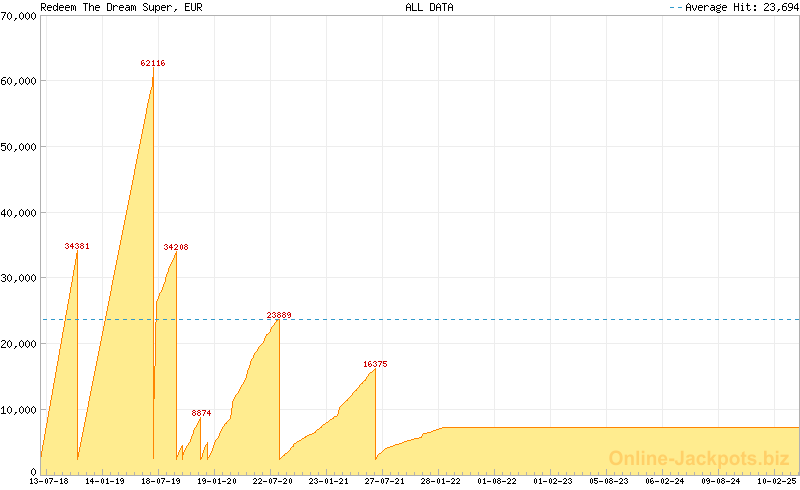Click the 22-07-20 x-axis date
Viewport: 800px width, 490px height.
[x=273, y=481]
